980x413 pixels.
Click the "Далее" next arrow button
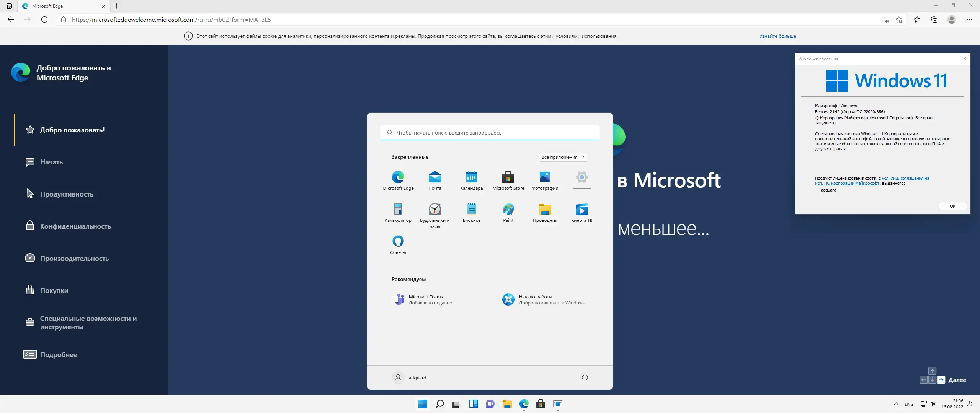(941, 380)
